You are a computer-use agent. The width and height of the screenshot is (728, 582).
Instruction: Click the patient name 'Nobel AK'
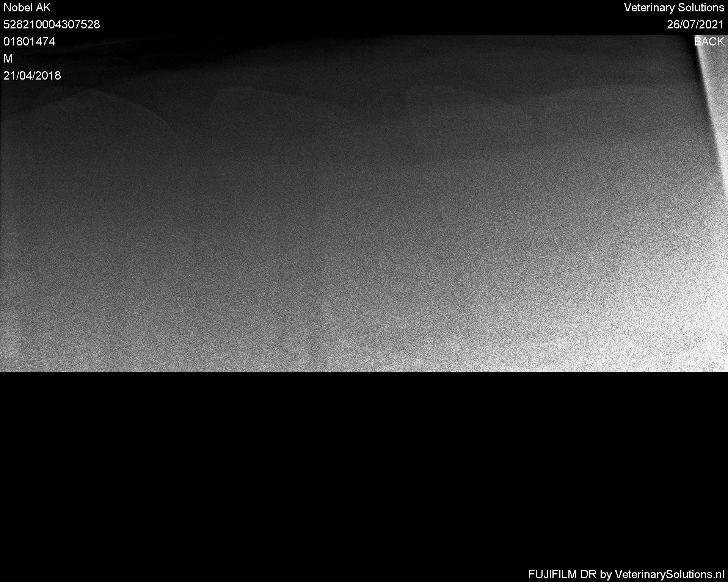pyautogui.click(x=27, y=8)
